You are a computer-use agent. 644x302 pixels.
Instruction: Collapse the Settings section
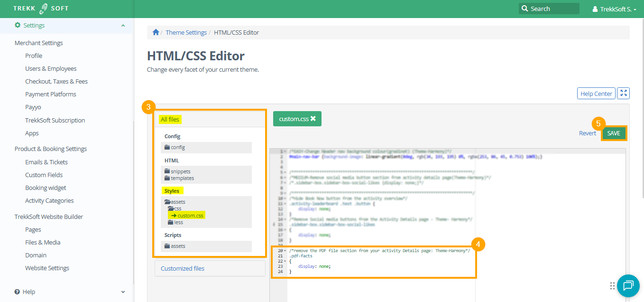tap(123, 26)
